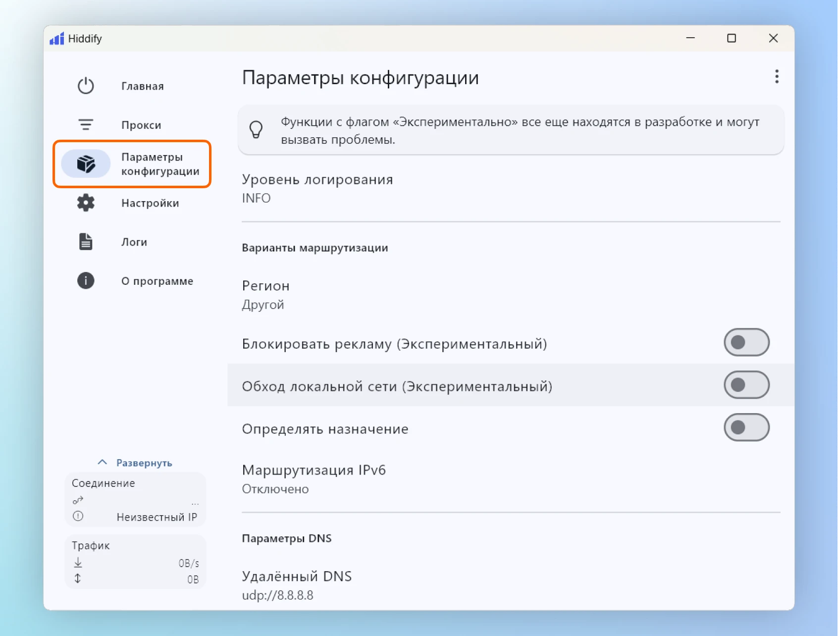Switch to the Главная section

coord(142,85)
